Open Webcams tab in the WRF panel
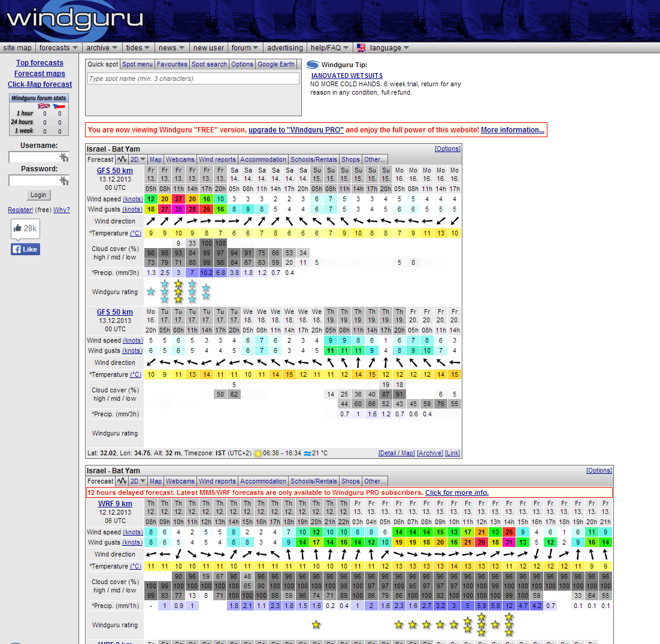 [x=180, y=481]
